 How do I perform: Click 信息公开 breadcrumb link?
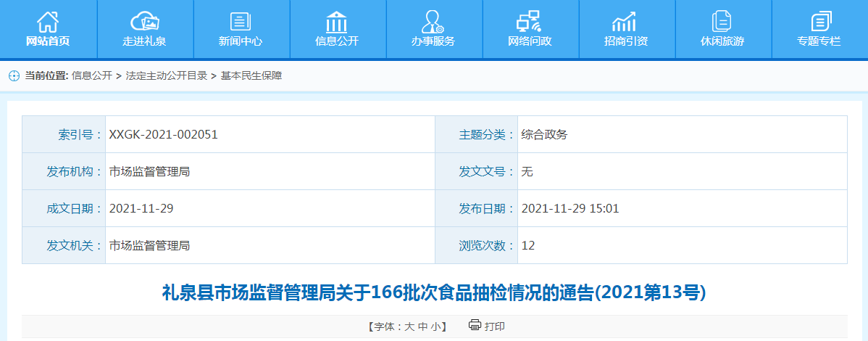point(92,76)
